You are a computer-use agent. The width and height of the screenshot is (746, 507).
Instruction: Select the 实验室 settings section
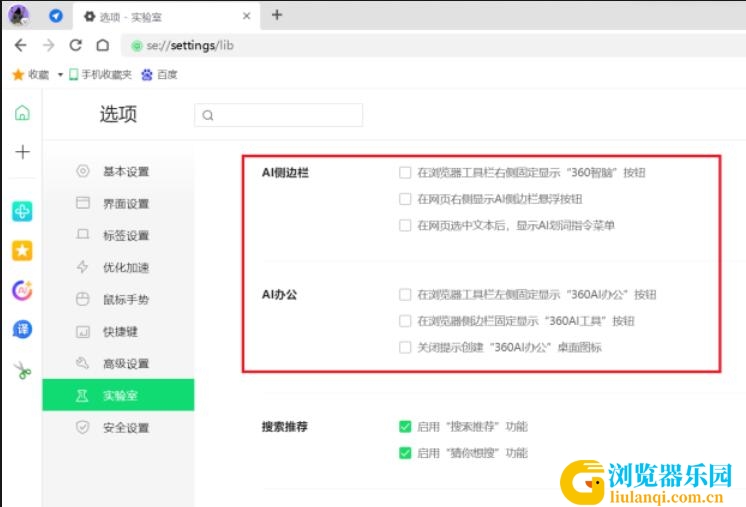point(118,395)
